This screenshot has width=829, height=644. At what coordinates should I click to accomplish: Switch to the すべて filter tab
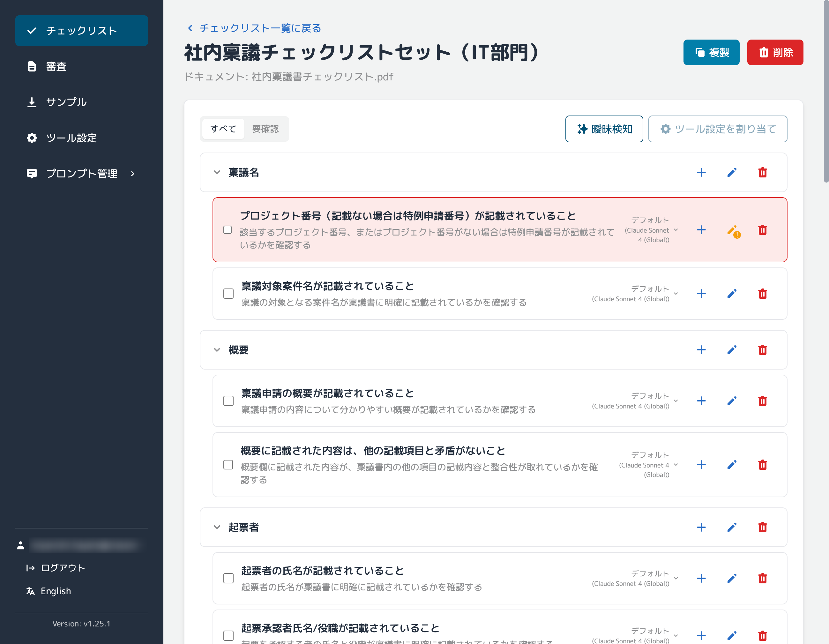(x=223, y=129)
